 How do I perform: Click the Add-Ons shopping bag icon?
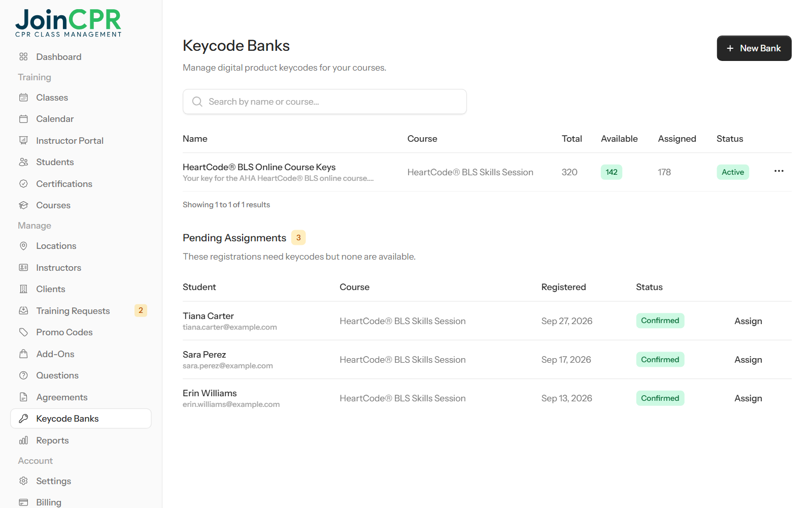tap(23, 354)
